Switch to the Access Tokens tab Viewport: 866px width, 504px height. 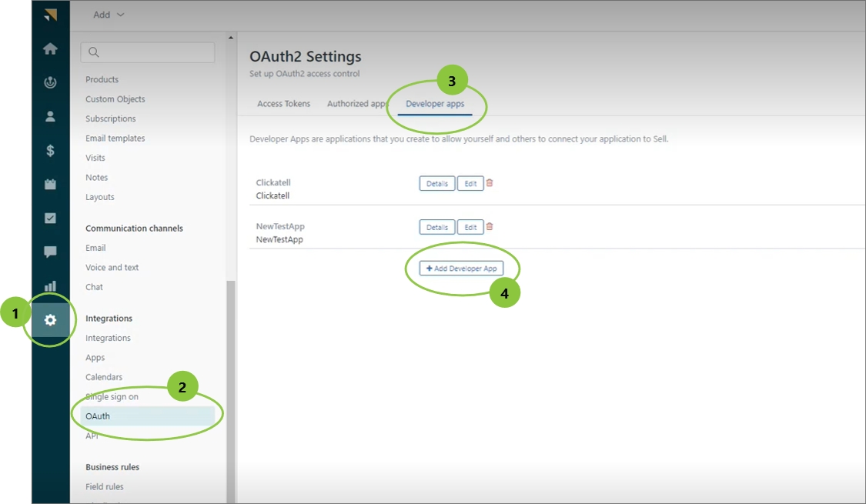point(284,104)
